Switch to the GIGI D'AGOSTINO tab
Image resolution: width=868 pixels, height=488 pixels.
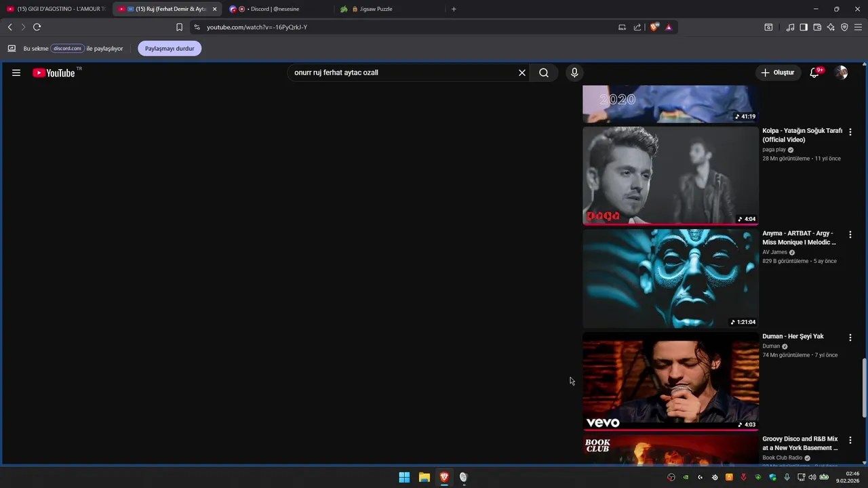pyautogui.click(x=56, y=9)
